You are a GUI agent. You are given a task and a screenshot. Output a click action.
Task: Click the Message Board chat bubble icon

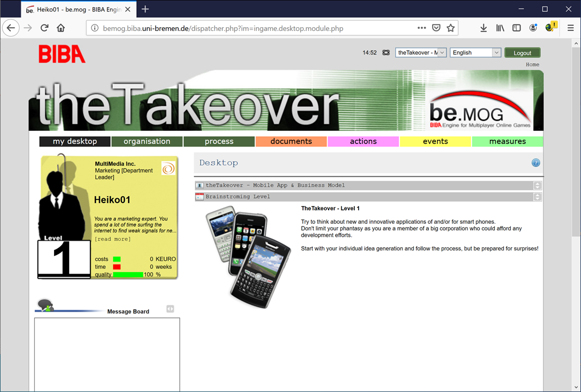[45, 305]
